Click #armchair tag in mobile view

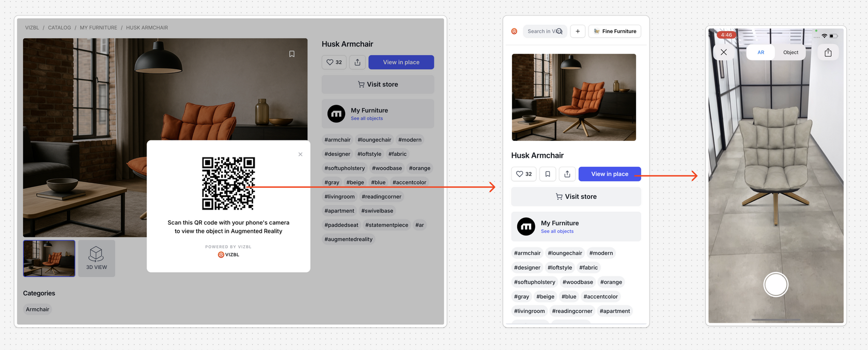(x=527, y=253)
